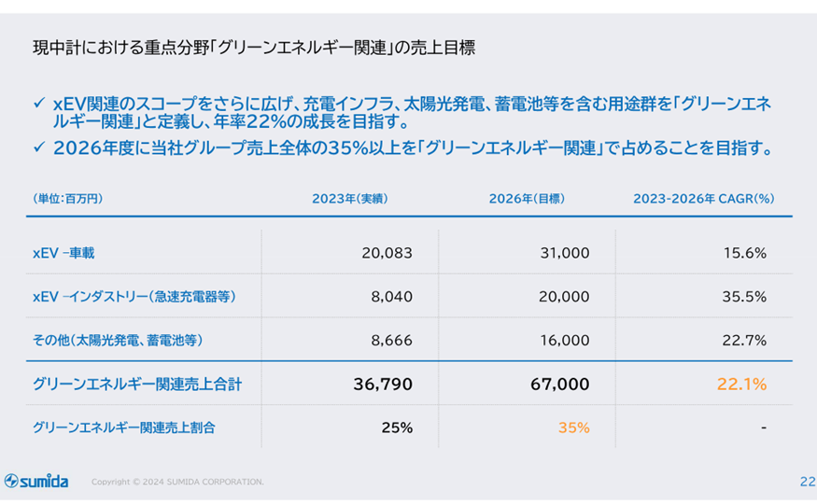
Task: Click the 36,790 total value
Action: click(383, 385)
